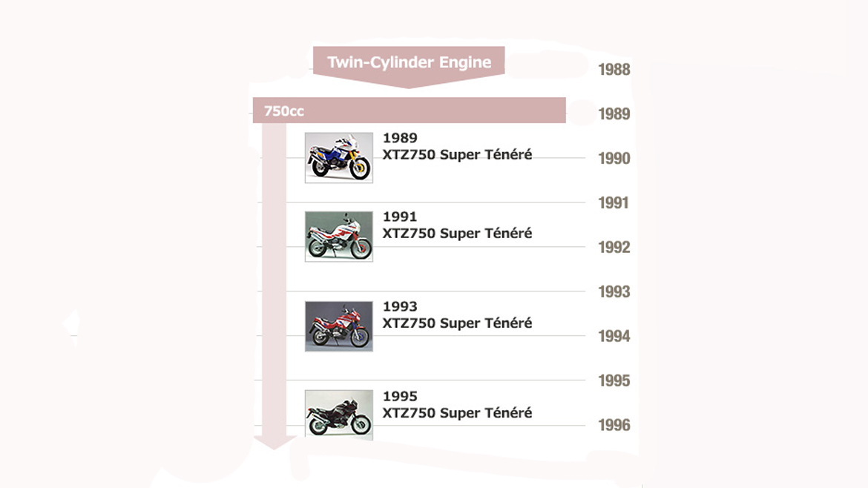The image size is (868, 488).
Task: Click the 1989 year marker on timeline
Action: [614, 114]
